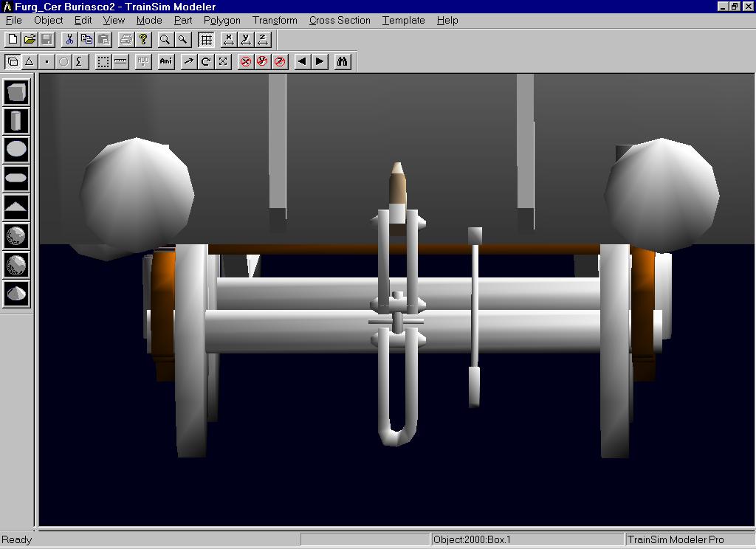Enable polygon mode with triangle icon
This screenshot has width=756, height=549.
coord(30,61)
